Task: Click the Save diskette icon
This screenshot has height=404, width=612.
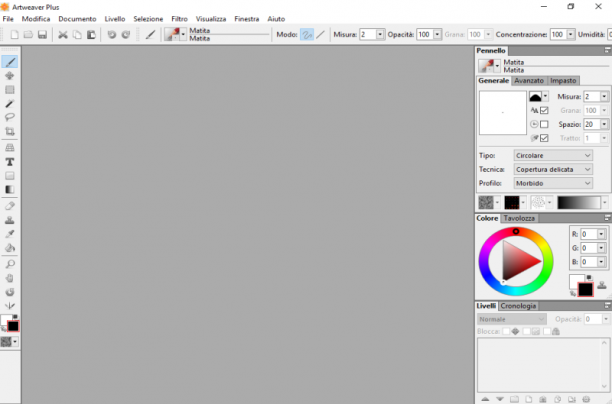Action: tap(42, 34)
